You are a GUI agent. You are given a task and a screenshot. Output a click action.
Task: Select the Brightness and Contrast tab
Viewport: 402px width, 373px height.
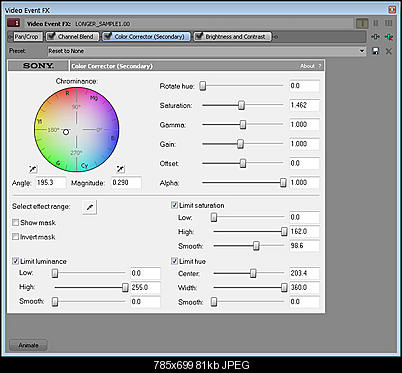pos(233,37)
